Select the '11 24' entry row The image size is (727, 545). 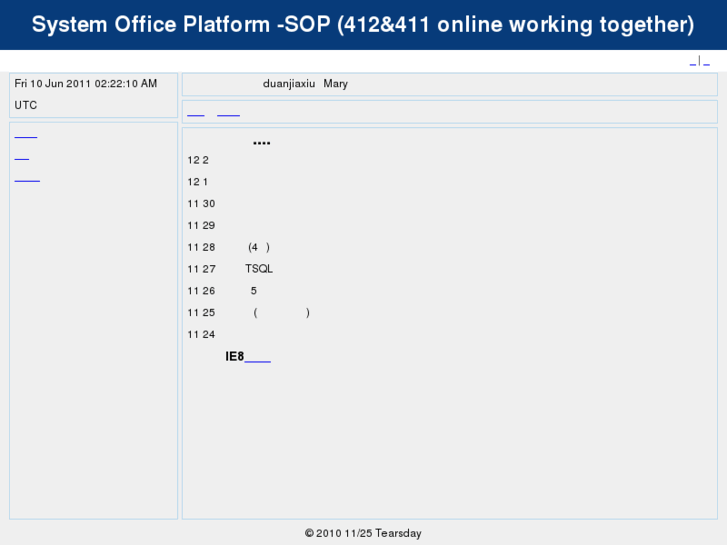pos(201,334)
